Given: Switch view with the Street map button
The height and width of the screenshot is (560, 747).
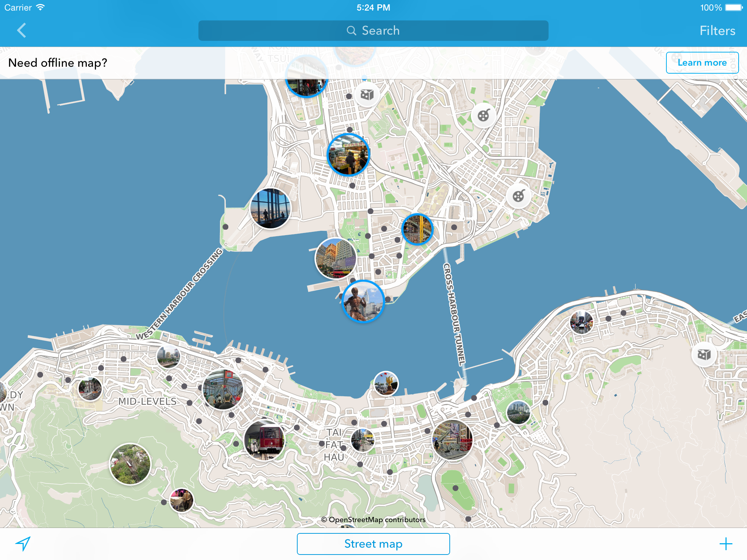Looking at the screenshot, I should point(373,544).
